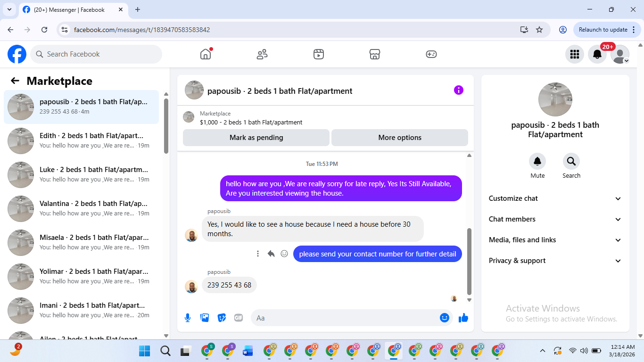Open the Edith conversation

82,141
